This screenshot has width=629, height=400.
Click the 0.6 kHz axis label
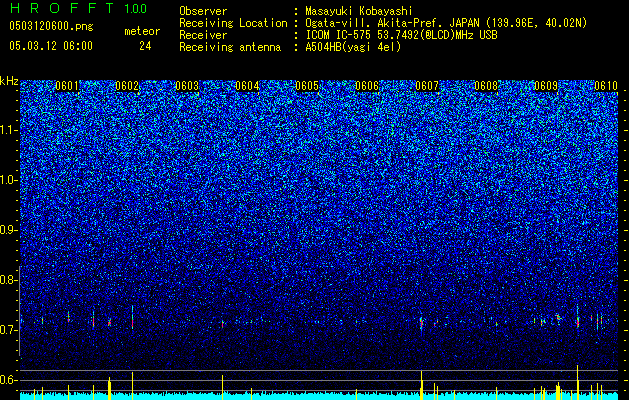coord(8,380)
